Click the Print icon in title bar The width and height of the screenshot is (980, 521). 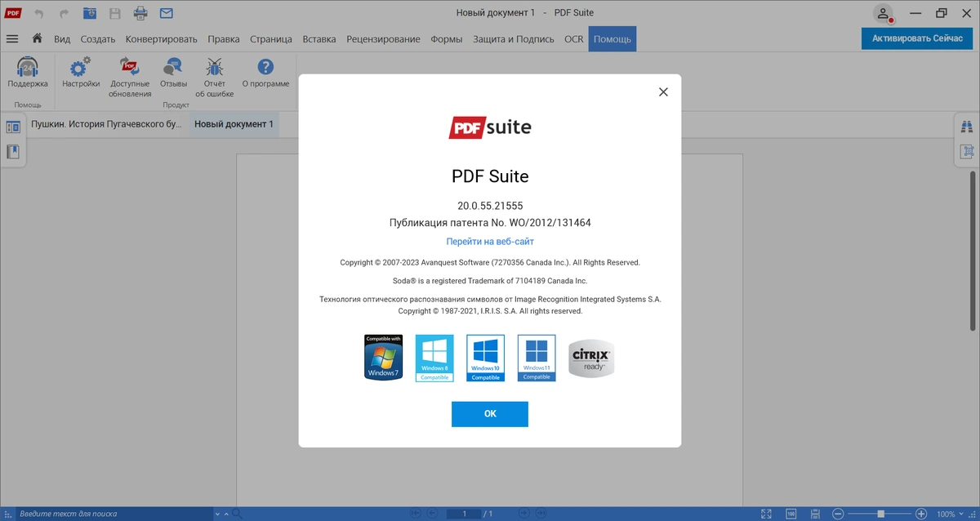coord(140,13)
